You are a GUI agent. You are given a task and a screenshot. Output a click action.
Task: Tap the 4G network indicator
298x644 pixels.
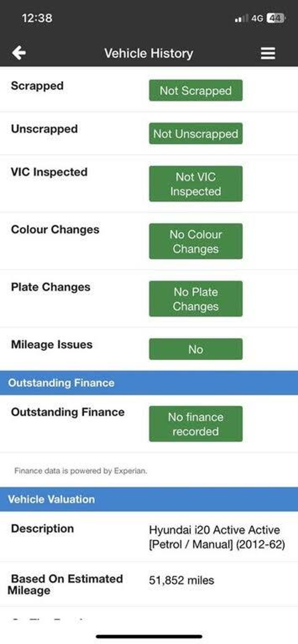pyautogui.click(x=257, y=18)
